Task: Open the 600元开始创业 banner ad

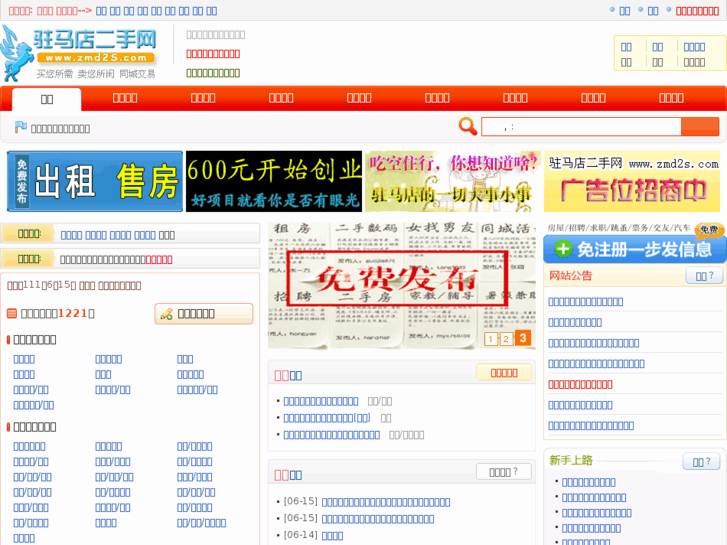Action: click(x=274, y=181)
